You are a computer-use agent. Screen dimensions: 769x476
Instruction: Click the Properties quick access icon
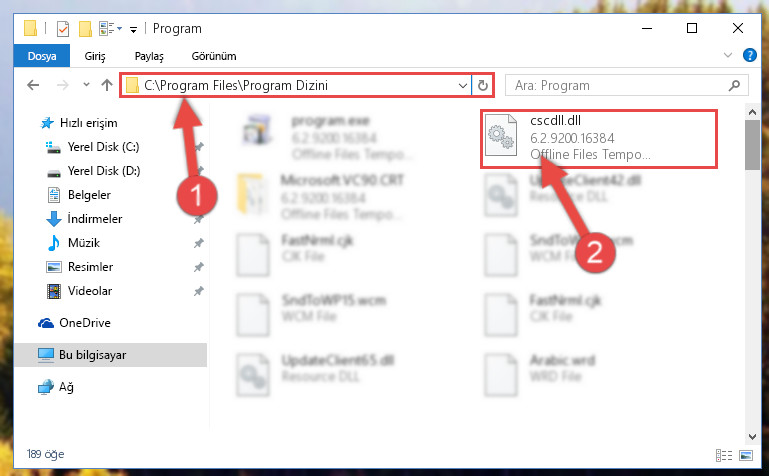[63, 29]
